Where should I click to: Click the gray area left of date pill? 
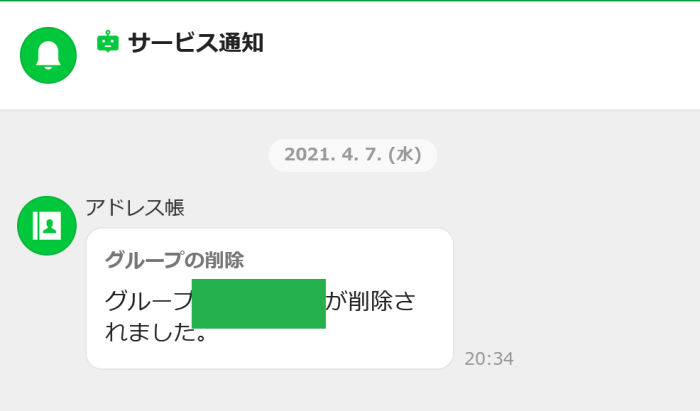[134, 155]
